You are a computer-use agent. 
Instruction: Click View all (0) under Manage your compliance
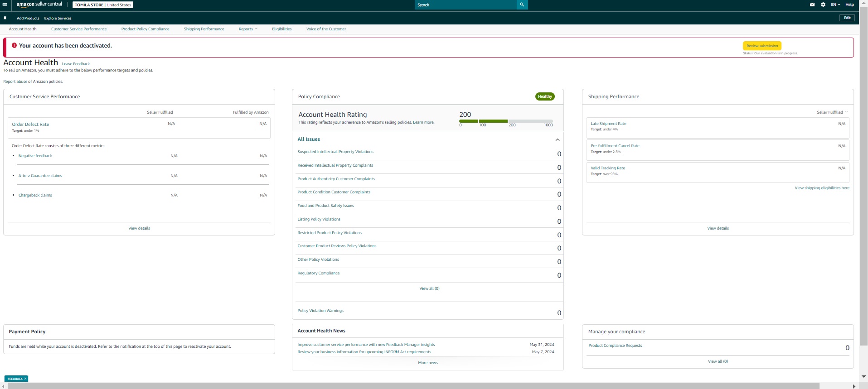[718, 361]
